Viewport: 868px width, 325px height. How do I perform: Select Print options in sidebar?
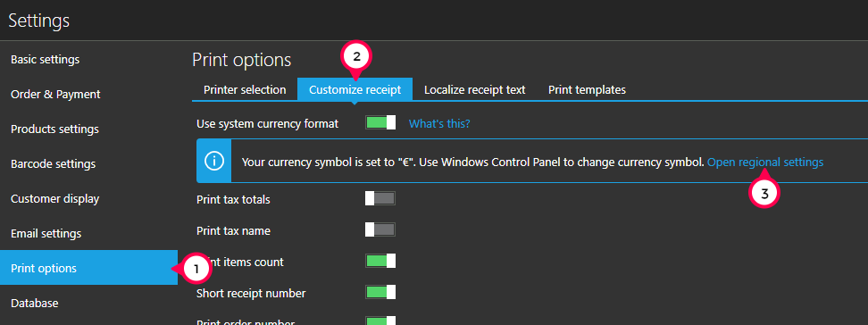[88, 268]
